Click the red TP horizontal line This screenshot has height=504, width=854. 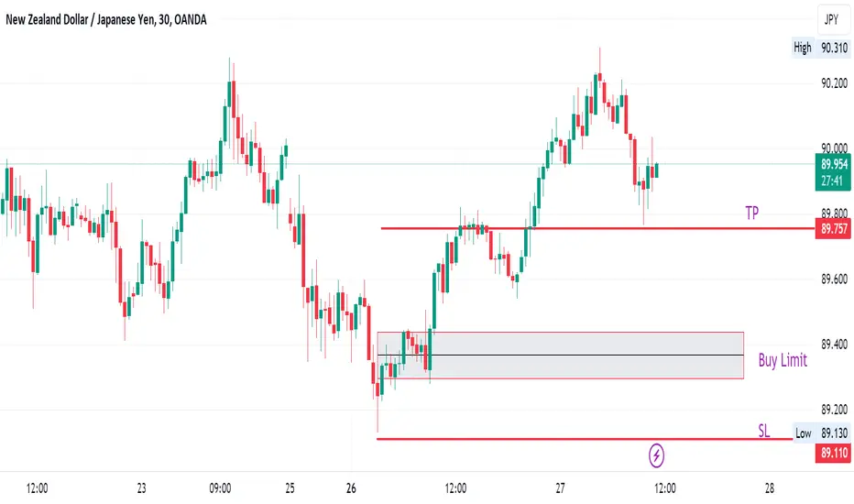point(597,228)
